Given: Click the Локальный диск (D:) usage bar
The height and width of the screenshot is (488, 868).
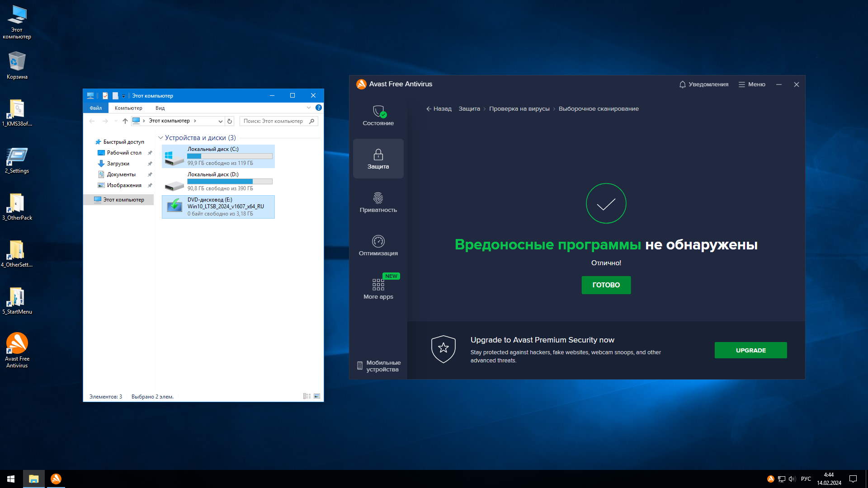Looking at the screenshot, I should pyautogui.click(x=230, y=182).
